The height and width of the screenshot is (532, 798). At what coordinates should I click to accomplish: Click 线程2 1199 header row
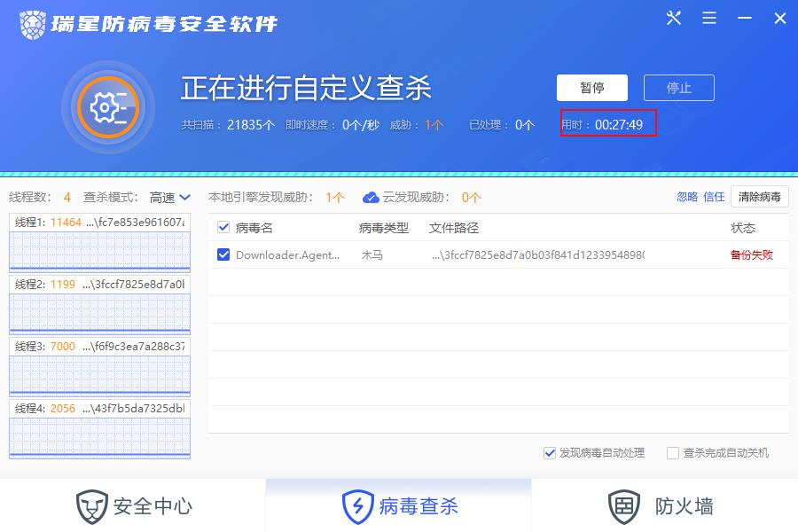99,285
